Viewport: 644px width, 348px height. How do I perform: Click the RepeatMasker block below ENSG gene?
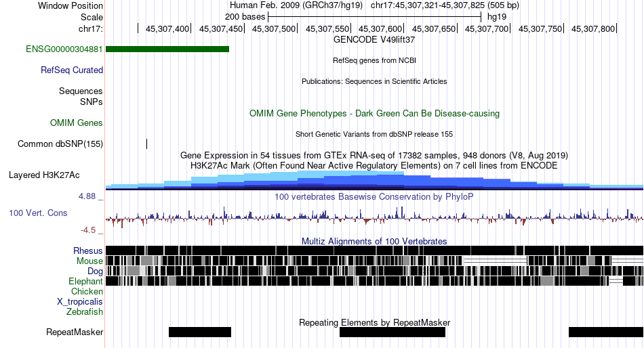pyautogui.click(x=200, y=332)
